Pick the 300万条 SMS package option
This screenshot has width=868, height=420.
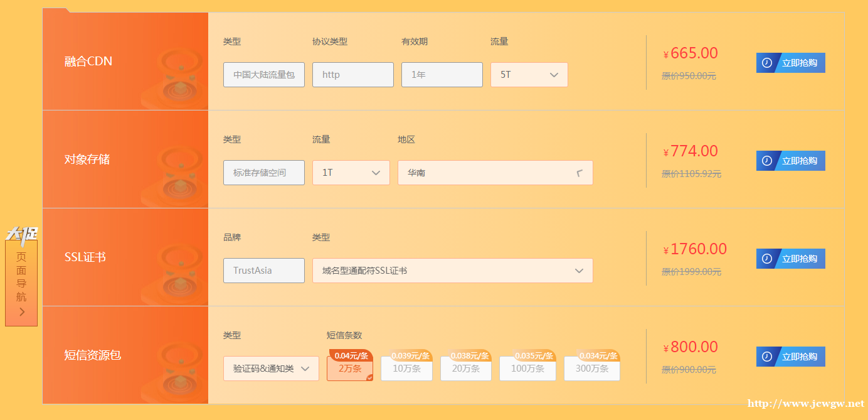pyautogui.click(x=591, y=369)
